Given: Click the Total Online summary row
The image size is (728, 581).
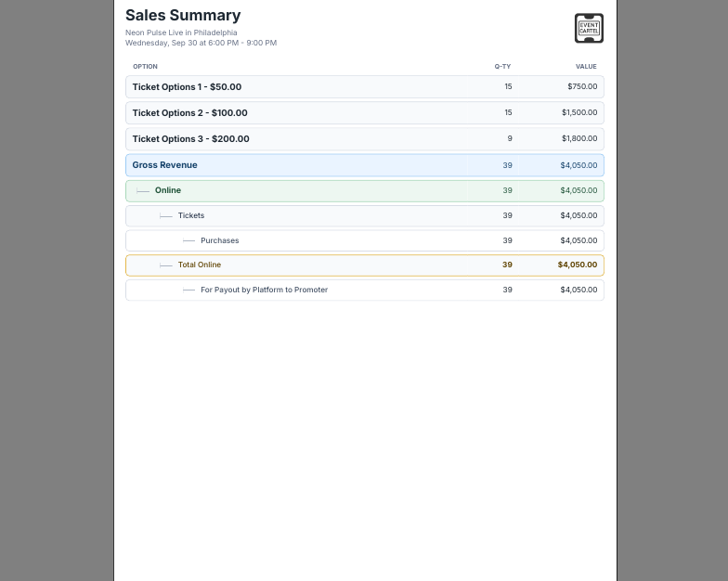Looking at the screenshot, I should click(364, 265).
